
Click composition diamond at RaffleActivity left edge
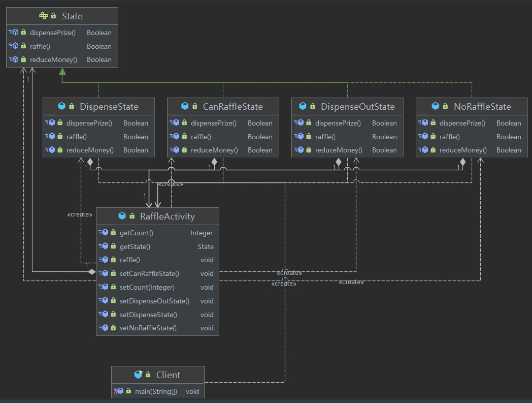tap(91, 271)
